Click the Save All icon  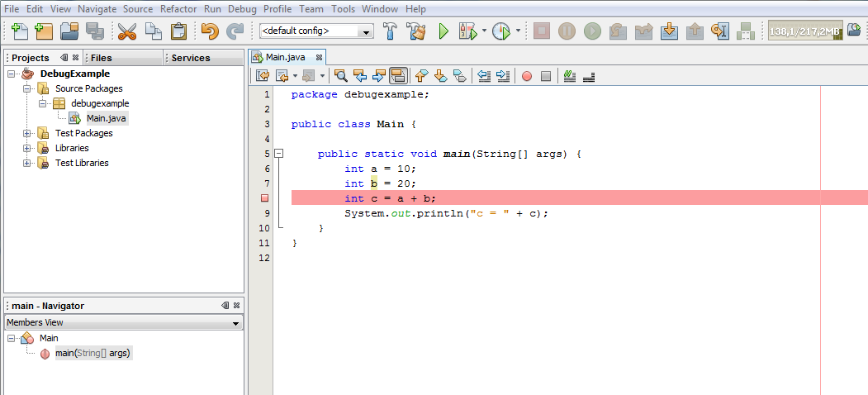[95, 31]
